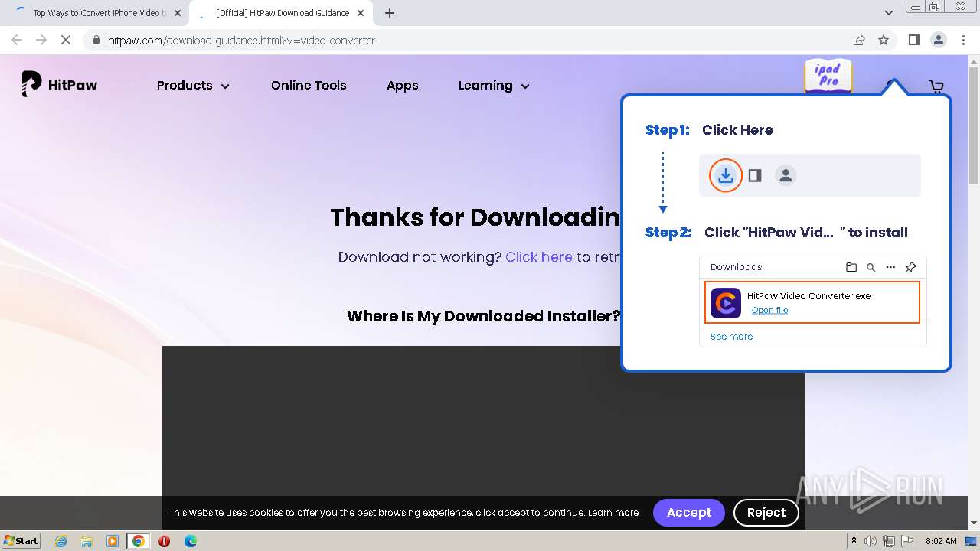Click the taskbar clock showing 8:02 AM

(x=941, y=541)
